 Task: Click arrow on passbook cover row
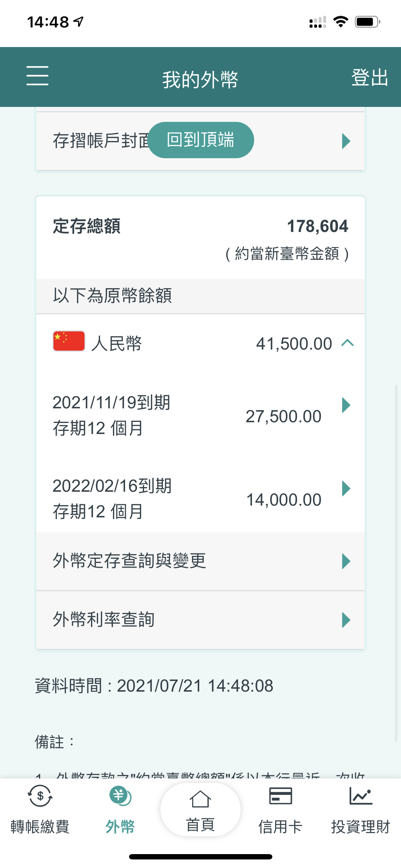point(346,141)
